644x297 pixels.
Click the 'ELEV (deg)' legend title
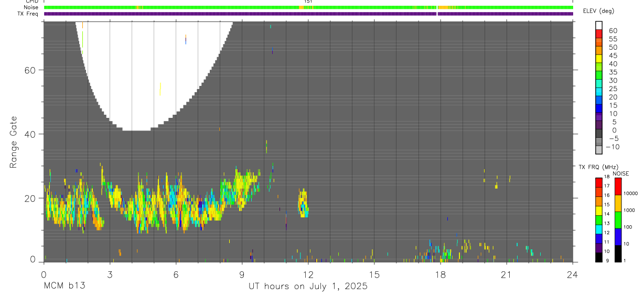[x=599, y=11]
